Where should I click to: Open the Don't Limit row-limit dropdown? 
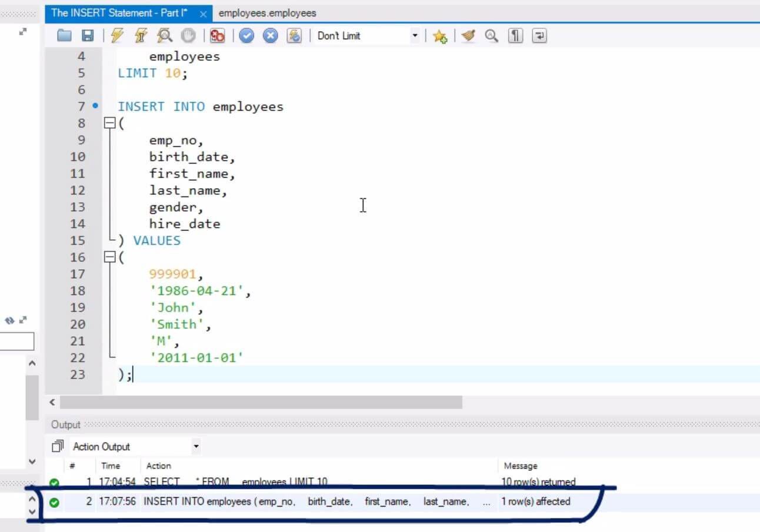click(415, 35)
